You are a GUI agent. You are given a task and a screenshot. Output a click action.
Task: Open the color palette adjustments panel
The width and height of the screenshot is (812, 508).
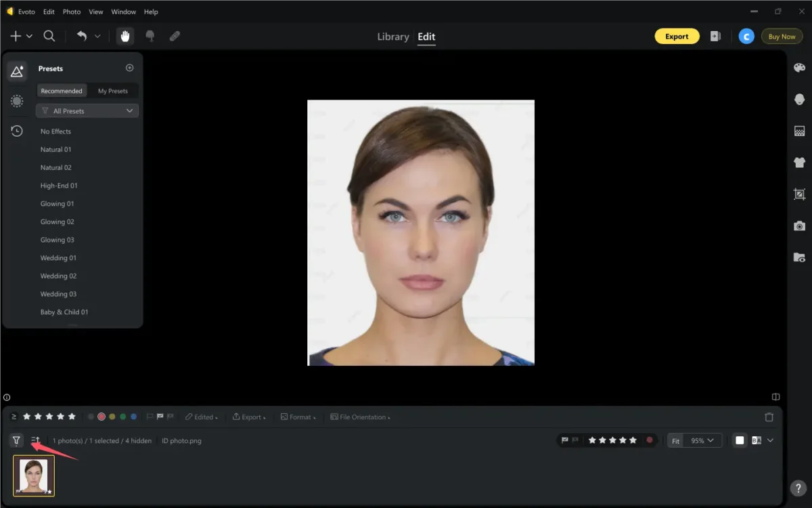coord(799,68)
